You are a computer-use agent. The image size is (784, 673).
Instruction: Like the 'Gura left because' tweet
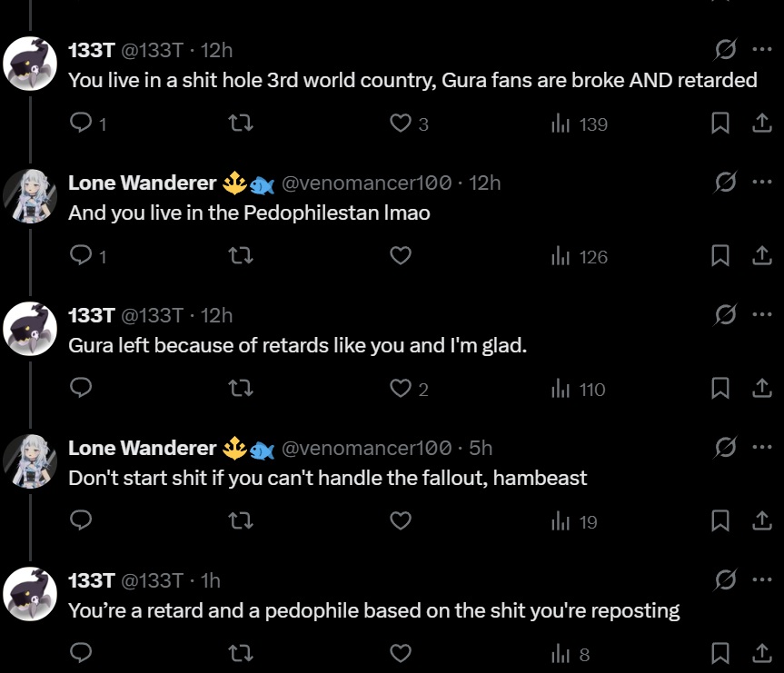click(401, 390)
